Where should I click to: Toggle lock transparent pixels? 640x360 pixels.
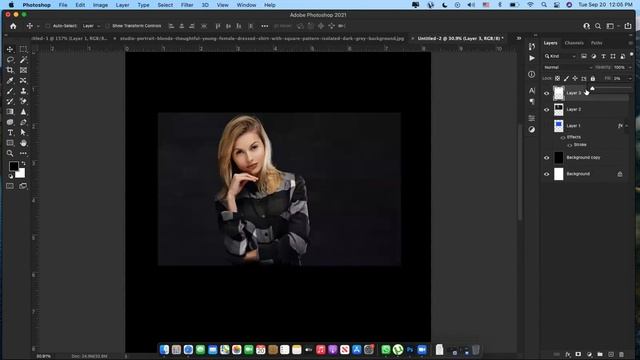tap(557, 78)
